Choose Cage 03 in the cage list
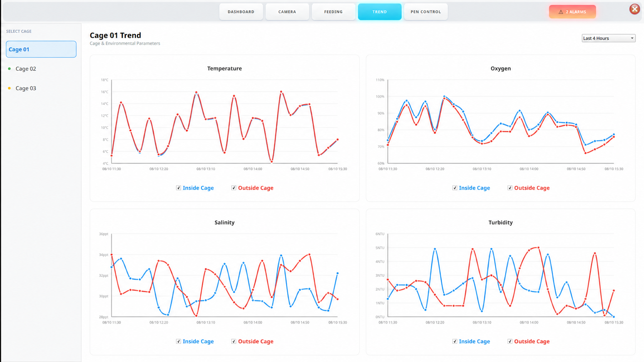This screenshot has width=644, height=362. point(26,88)
